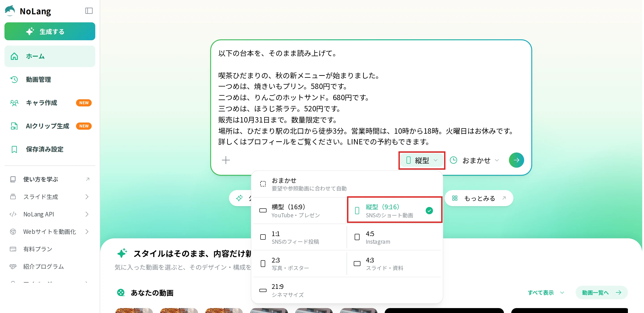Select 4:5 Instagram option
644x313 pixels.
point(394,237)
